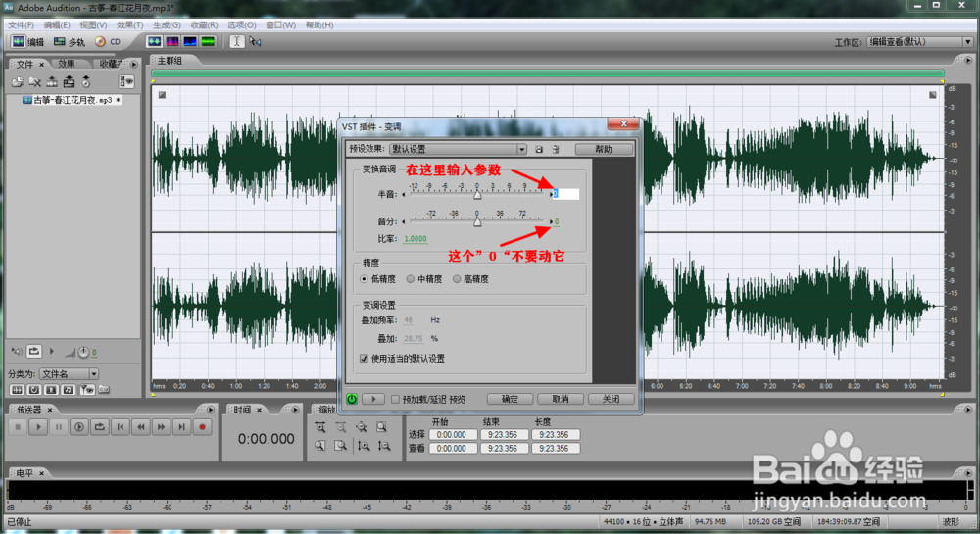The height and width of the screenshot is (534, 980).
Task: Open 传送器 panel options arrow
Action: pos(211,410)
